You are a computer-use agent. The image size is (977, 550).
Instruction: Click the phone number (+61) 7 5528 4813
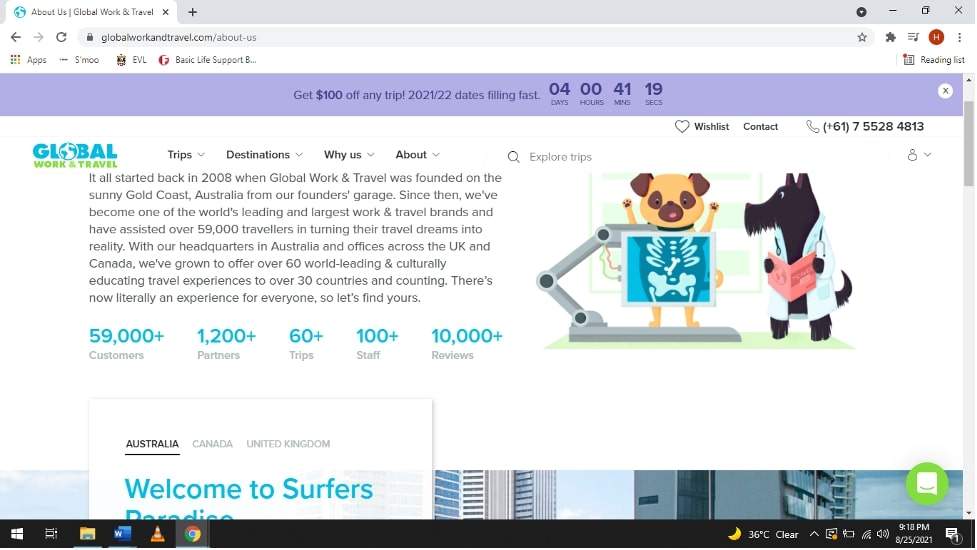(x=865, y=126)
